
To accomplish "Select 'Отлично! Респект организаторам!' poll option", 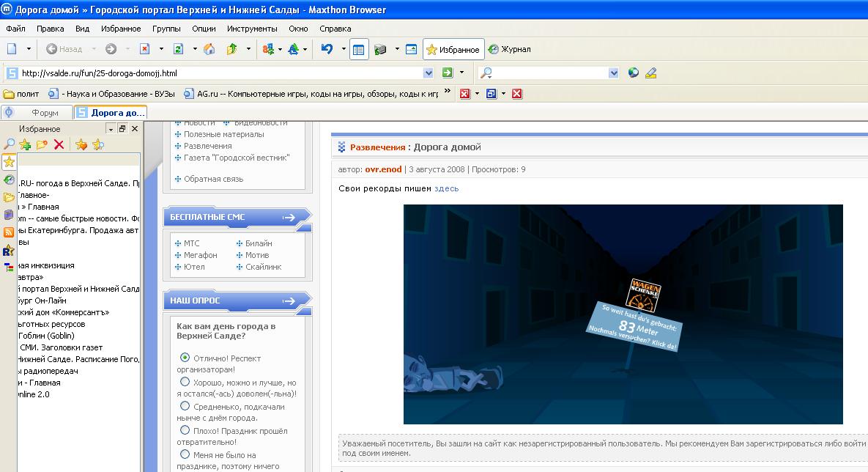I will [185, 358].
